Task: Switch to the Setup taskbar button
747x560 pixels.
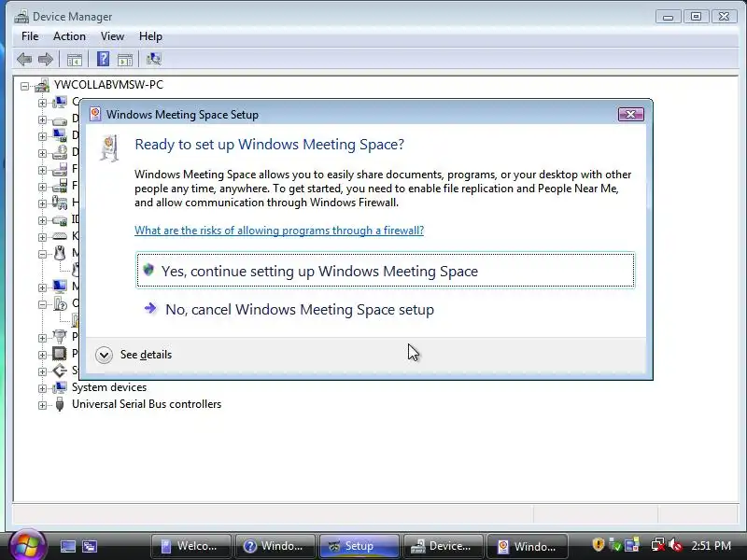Action: point(359,546)
